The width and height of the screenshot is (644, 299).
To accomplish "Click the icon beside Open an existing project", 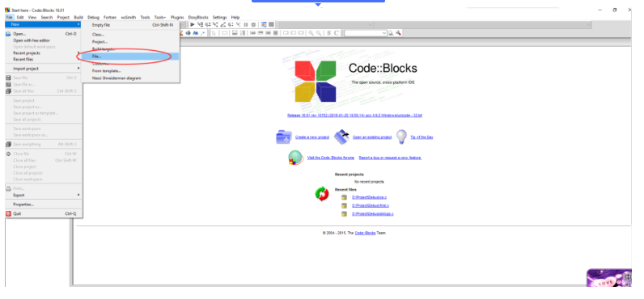I will pos(341,137).
